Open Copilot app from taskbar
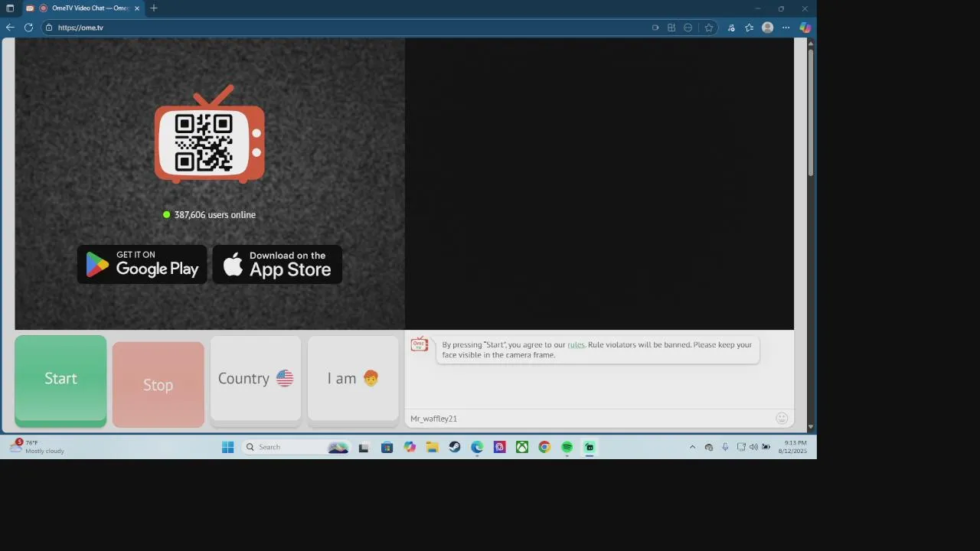 [x=410, y=447]
